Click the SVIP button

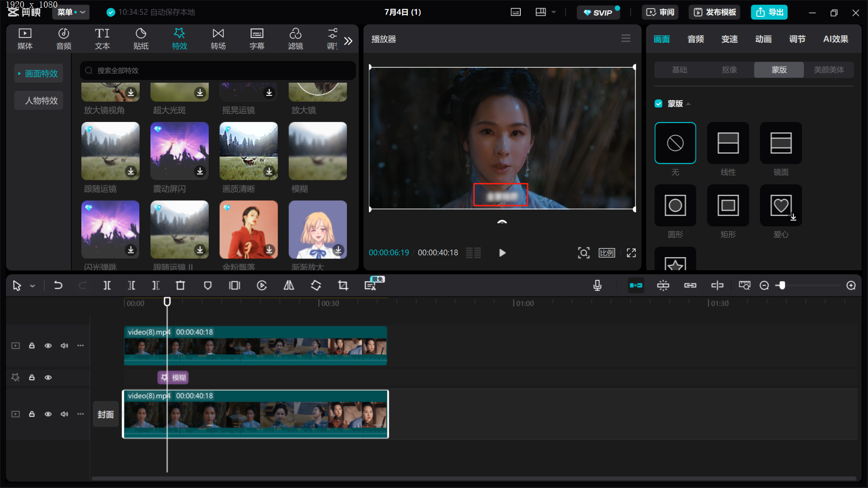click(598, 12)
